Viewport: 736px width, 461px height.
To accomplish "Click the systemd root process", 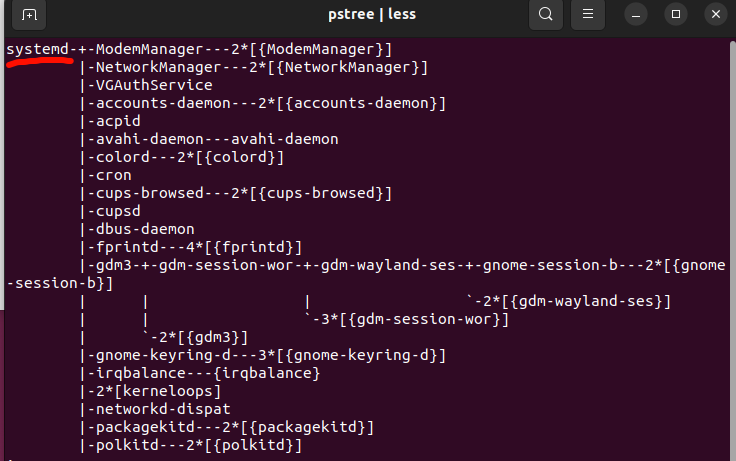I will (38, 49).
